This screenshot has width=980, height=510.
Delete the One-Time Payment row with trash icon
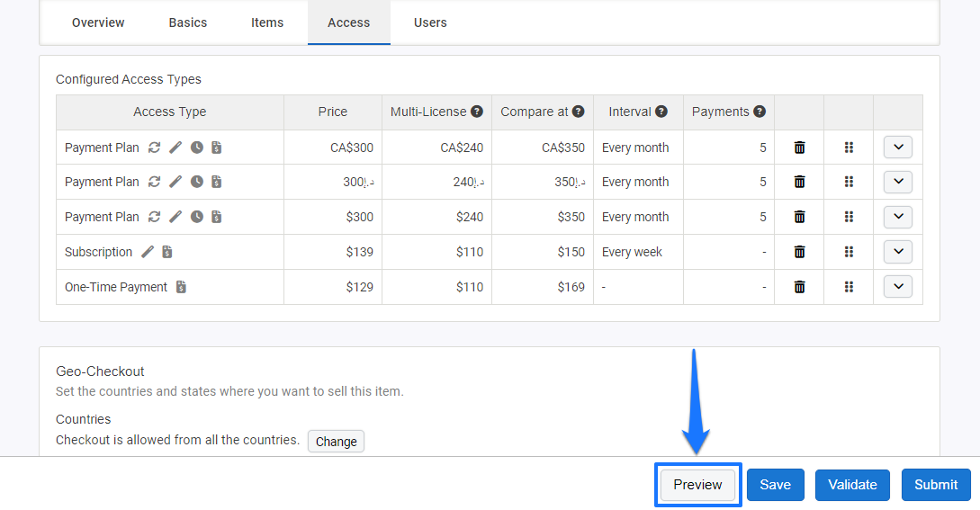pyautogui.click(x=799, y=287)
